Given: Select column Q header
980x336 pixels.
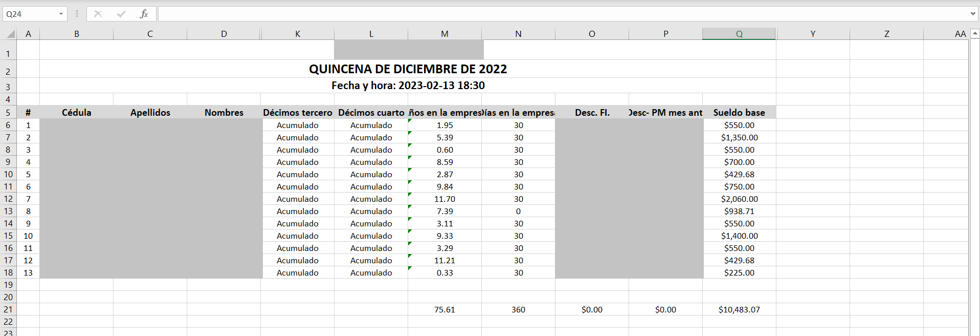Looking at the screenshot, I should pyautogui.click(x=740, y=34).
